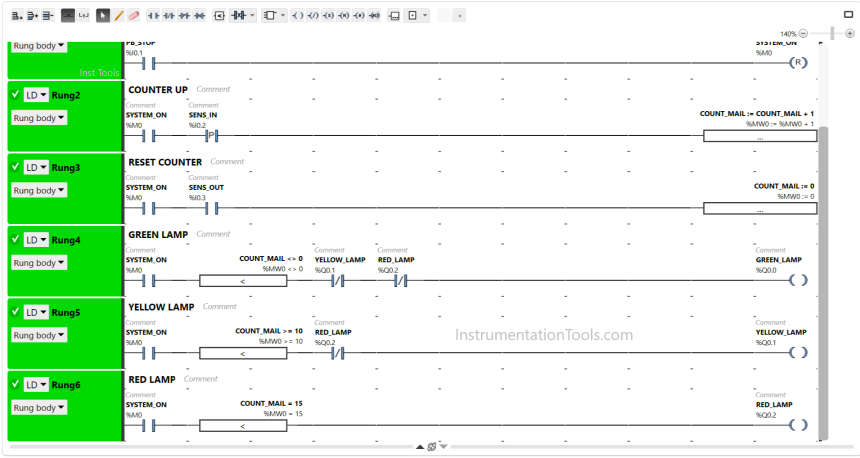Toggle the Rung2 checkmark

click(x=15, y=94)
